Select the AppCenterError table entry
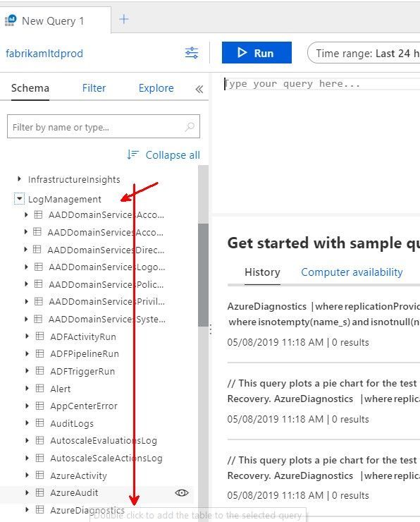 coord(83,406)
